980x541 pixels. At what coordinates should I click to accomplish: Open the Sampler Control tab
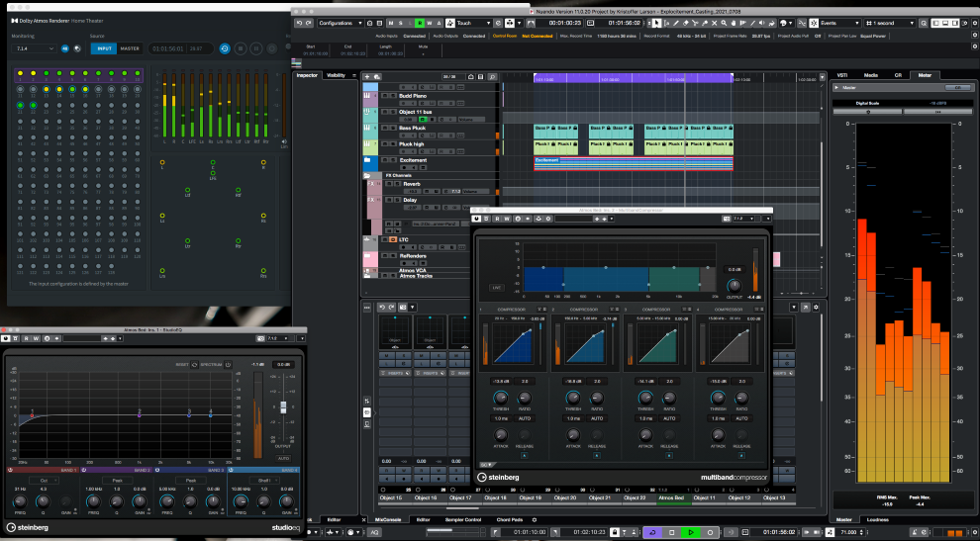tap(463, 520)
